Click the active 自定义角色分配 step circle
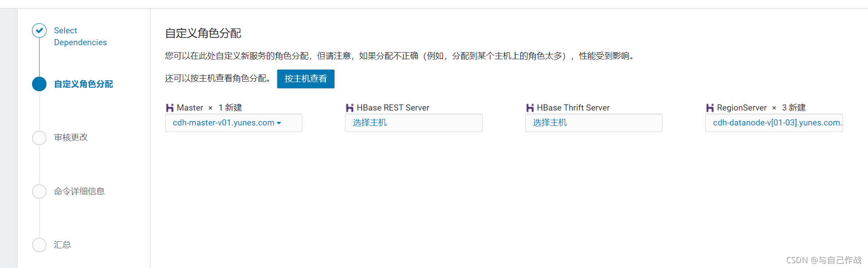 point(39,84)
